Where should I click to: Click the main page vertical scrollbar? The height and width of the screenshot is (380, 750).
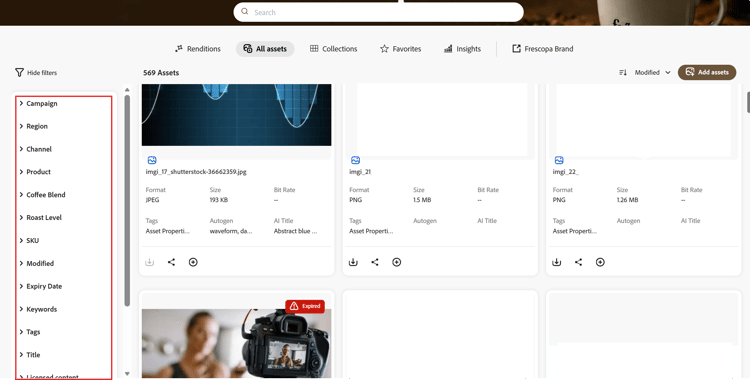(x=748, y=102)
